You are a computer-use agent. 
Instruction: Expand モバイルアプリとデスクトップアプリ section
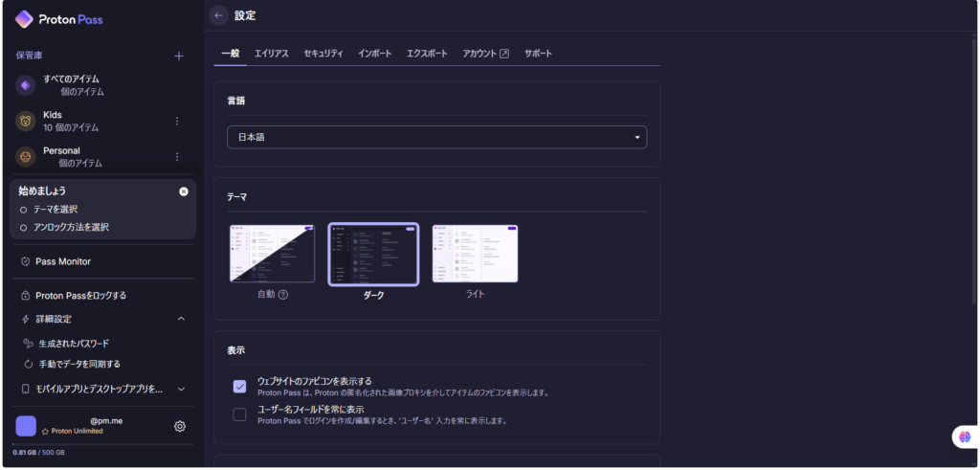click(181, 389)
